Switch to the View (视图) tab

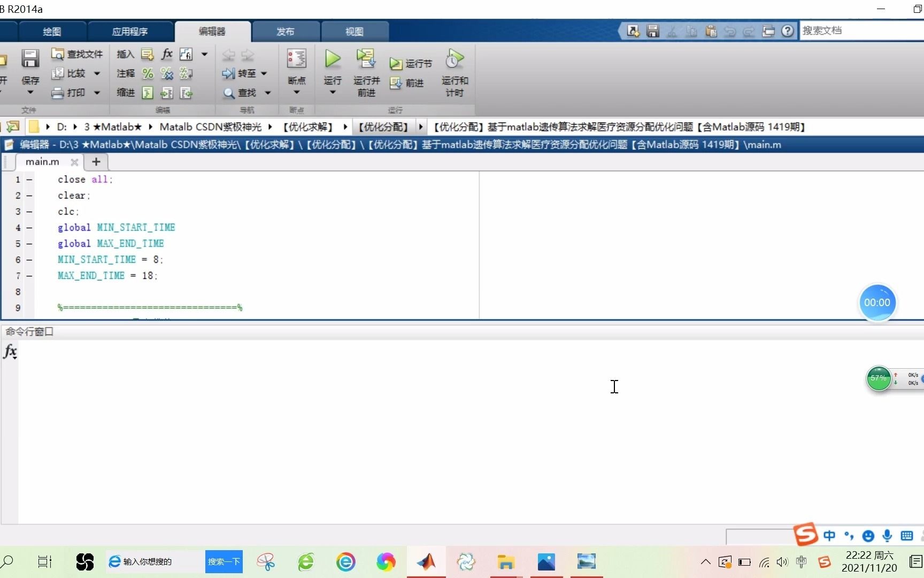354,32
